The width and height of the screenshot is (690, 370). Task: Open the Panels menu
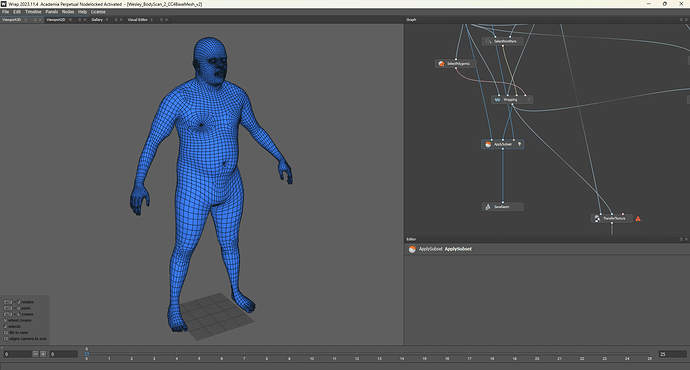pos(51,12)
